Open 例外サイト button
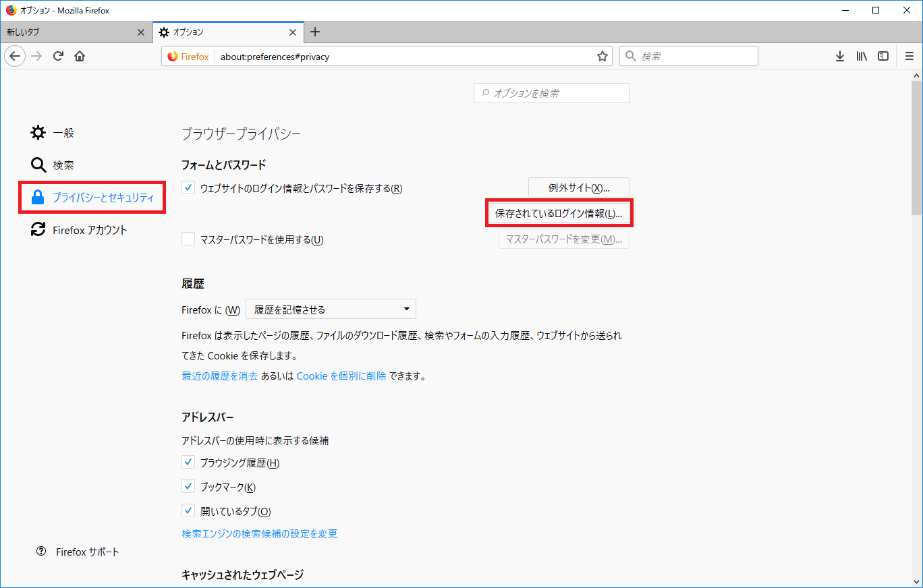The image size is (923, 588). click(579, 187)
